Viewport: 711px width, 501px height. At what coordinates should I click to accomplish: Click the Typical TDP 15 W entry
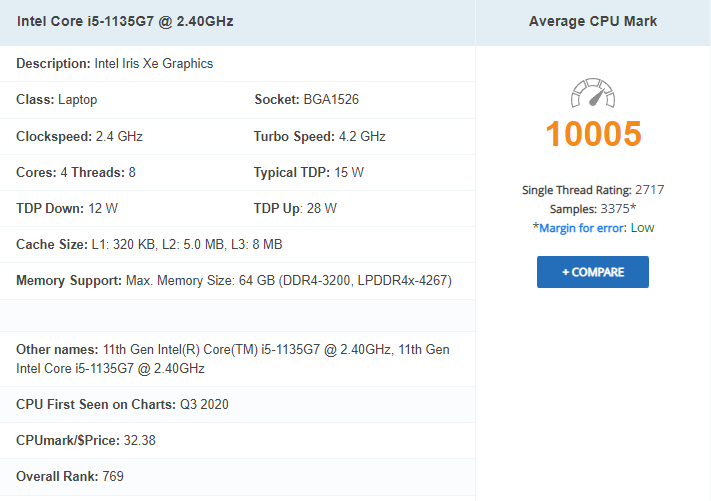coord(309,172)
